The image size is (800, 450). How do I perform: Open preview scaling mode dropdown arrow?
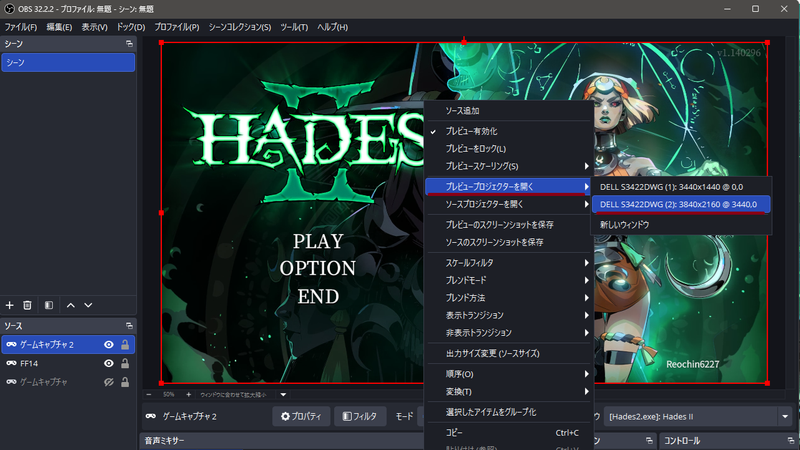283,394
